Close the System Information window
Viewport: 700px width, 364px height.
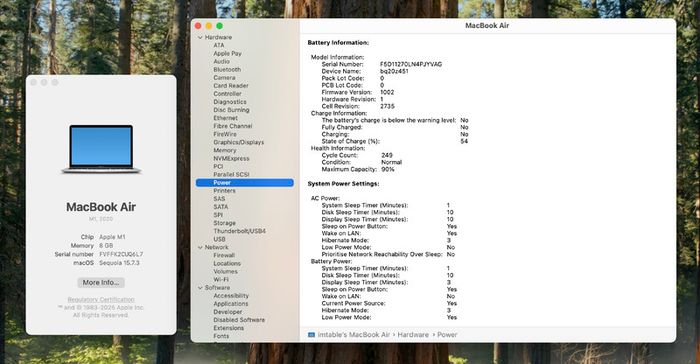coord(198,26)
